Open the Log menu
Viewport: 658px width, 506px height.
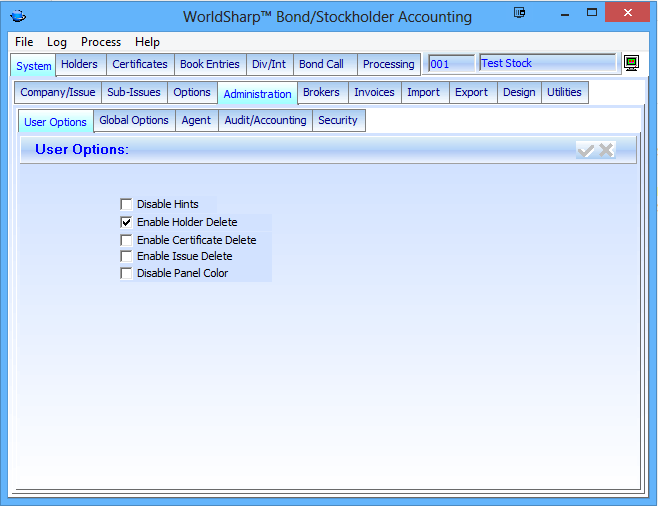[57, 42]
